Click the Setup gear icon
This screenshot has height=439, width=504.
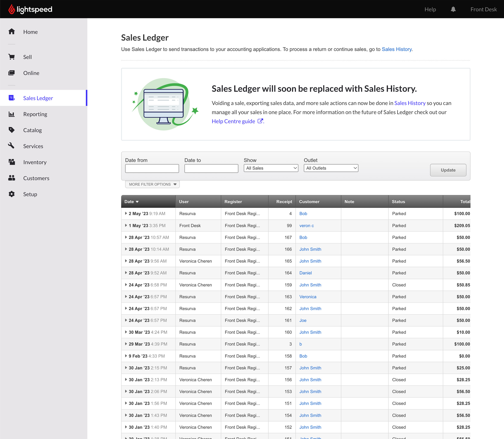11,194
